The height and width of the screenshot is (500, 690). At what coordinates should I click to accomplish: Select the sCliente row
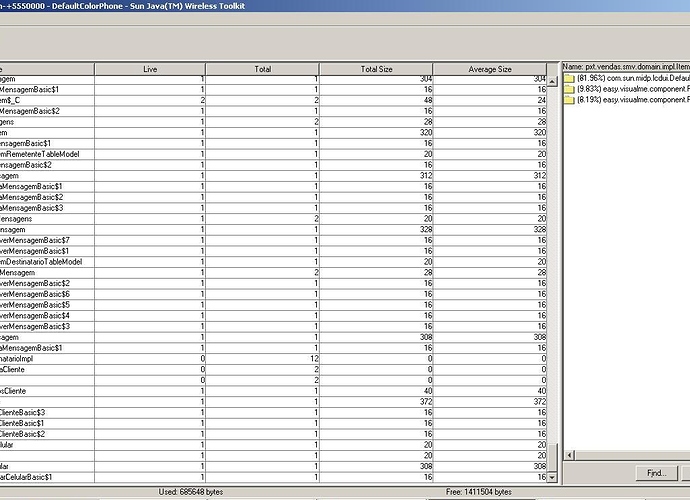pos(273,391)
